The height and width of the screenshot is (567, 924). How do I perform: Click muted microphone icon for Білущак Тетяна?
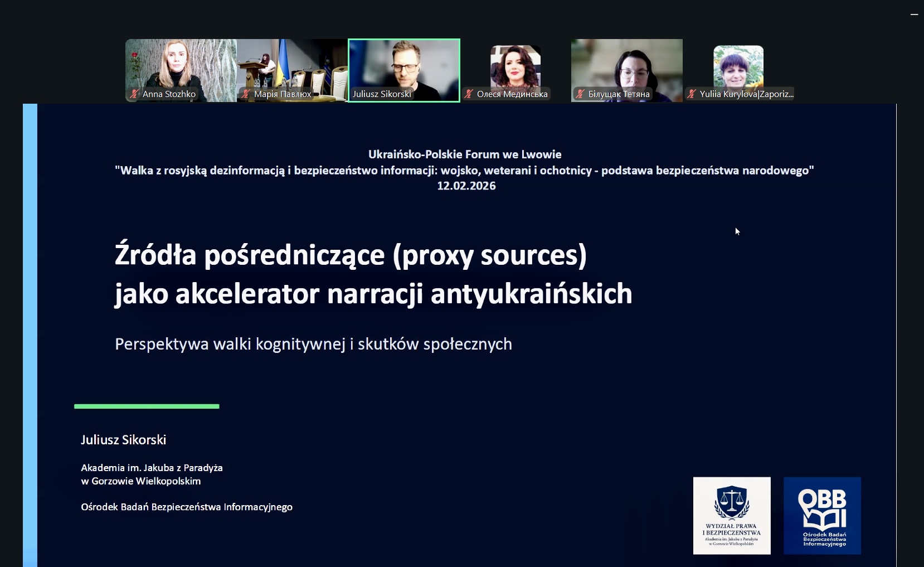click(x=580, y=94)
